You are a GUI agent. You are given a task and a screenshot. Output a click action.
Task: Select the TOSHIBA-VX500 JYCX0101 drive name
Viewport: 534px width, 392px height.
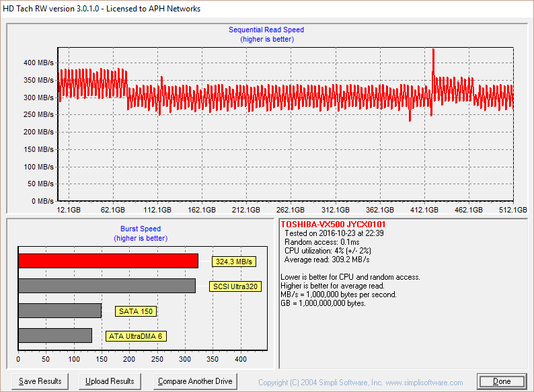(333, 224)
